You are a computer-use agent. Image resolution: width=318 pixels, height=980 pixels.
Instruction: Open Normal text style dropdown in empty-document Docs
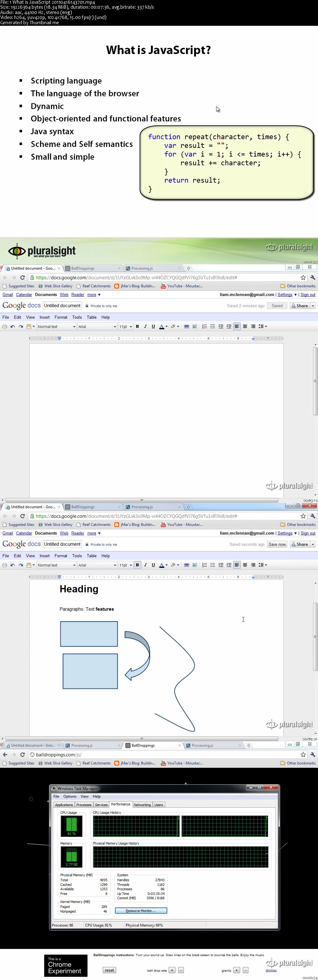click(56, 326)
